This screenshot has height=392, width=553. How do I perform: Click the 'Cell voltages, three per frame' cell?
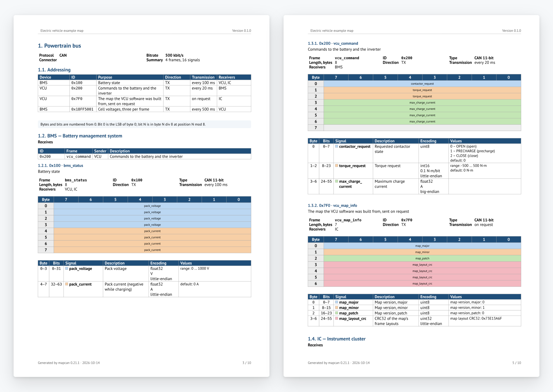(130, 109)
